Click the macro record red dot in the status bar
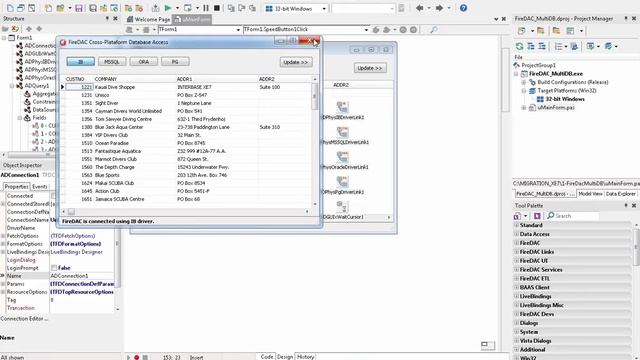 [137, 357]
